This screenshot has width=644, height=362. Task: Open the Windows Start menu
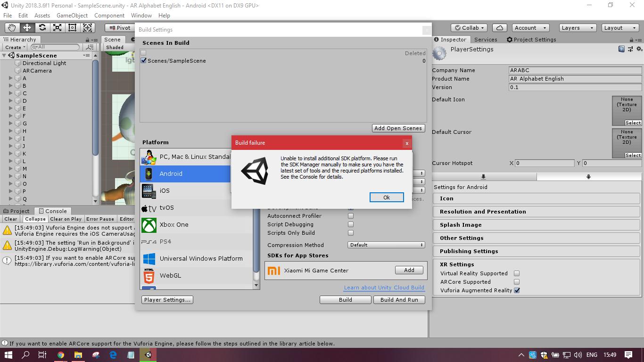8,355
